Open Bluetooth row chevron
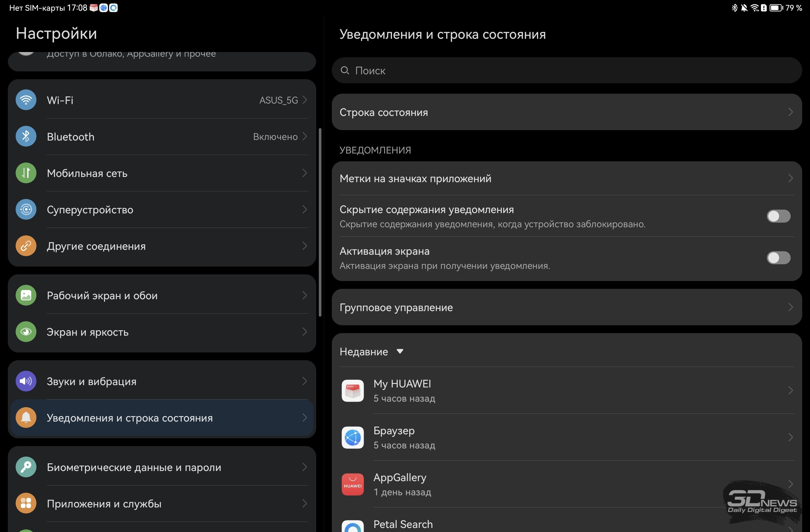This screenshot has width=810, height=532. coord(305,136)
